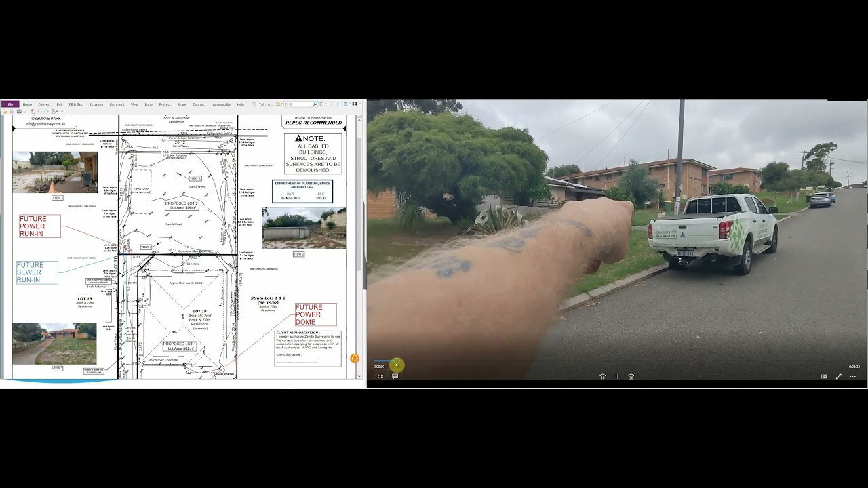This screenshot has width=868, height=488.
Task: Switch to the Convert ribbon tab
Action: coord(44,104)
